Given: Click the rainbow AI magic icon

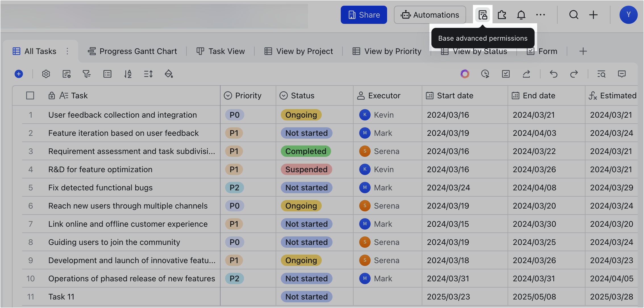Looking at the screenshot, I should point(465,74).
